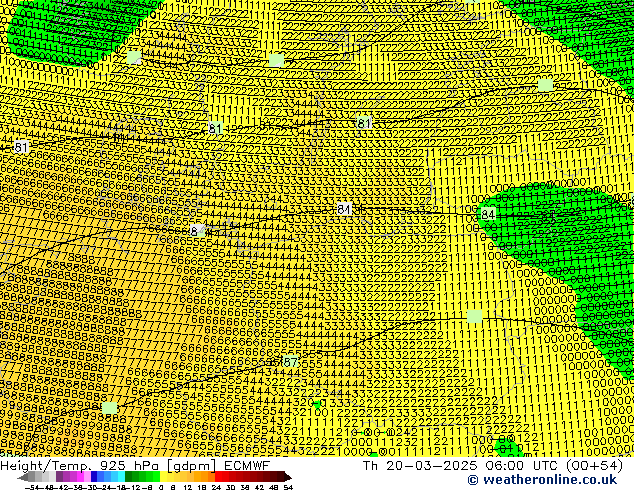Click the weatheronline.co.uk copyright link

[542, 479]
